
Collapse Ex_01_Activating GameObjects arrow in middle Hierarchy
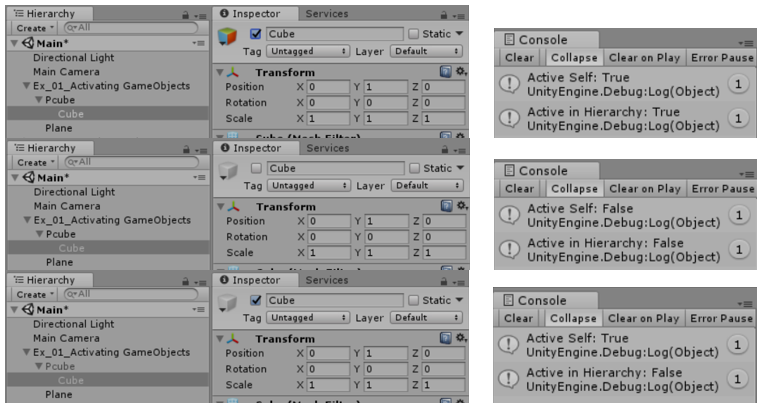(27, 220)
